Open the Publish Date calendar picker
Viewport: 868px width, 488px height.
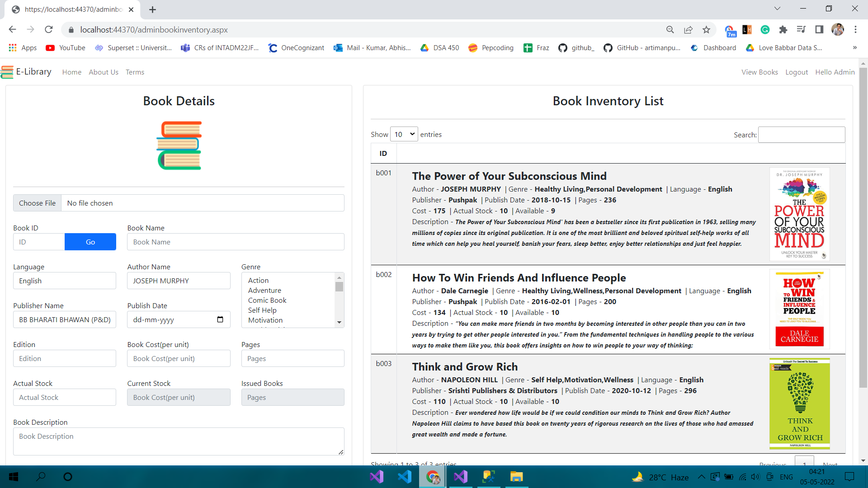click(x=220, y=319)
